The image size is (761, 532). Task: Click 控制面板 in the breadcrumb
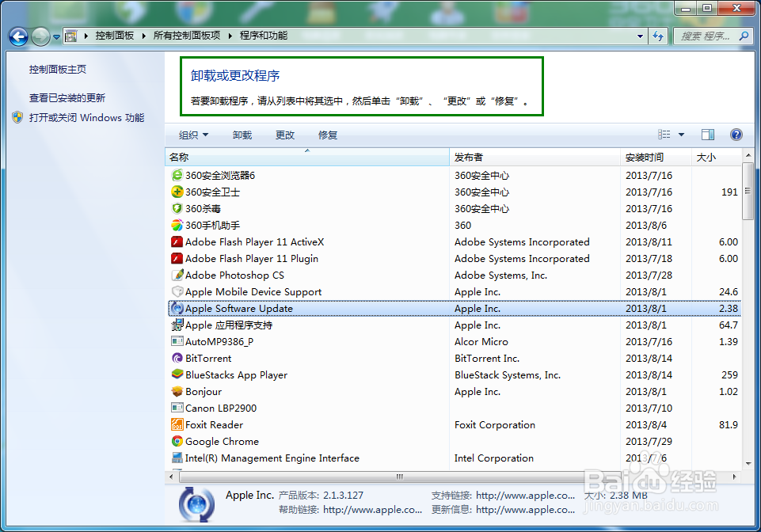point(115,36)
